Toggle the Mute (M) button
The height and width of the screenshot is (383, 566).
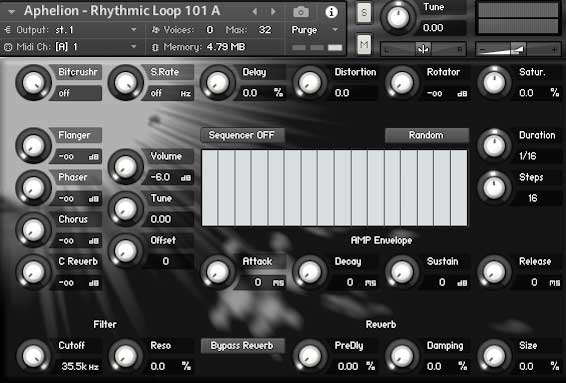tap(364, 44)
